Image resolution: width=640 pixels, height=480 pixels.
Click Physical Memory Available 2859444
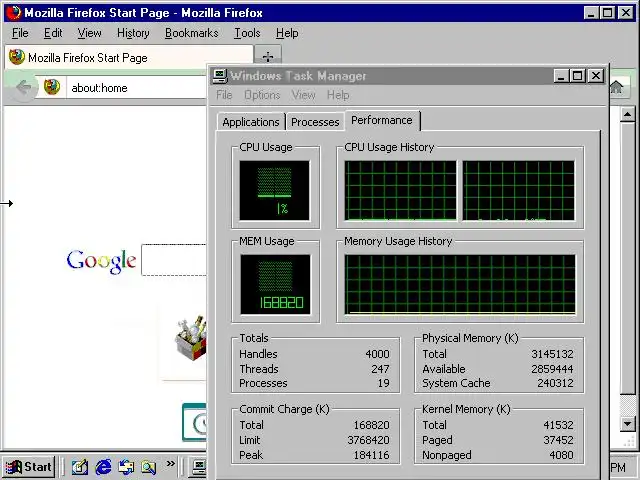point(552,369)
